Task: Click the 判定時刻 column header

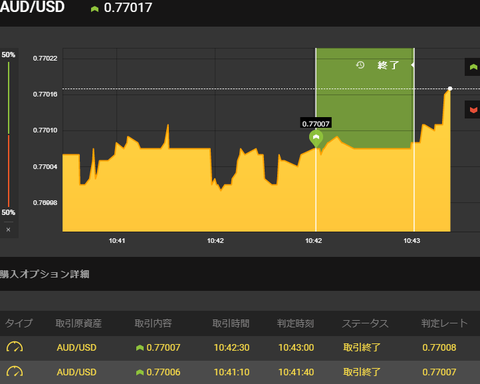Action: 295,323
